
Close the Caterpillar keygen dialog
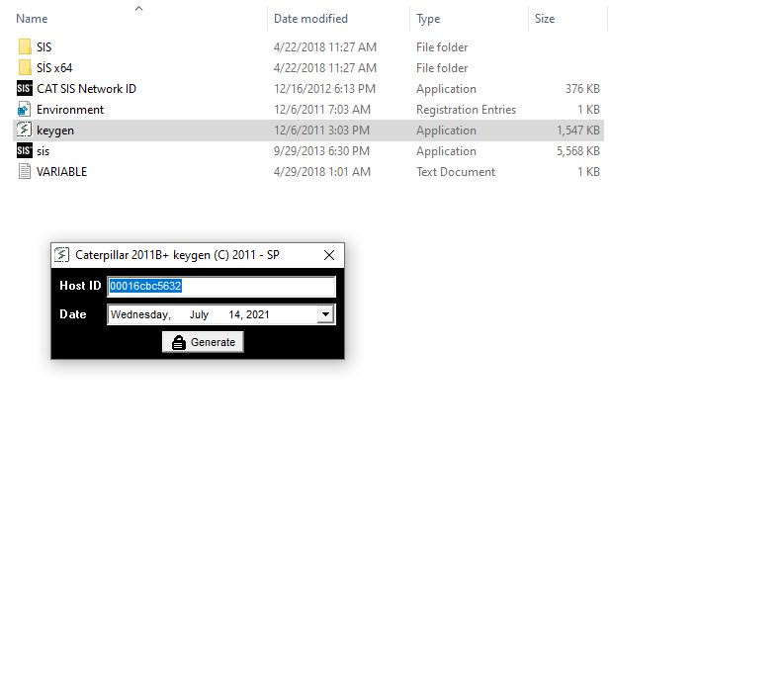coord(329,255)
